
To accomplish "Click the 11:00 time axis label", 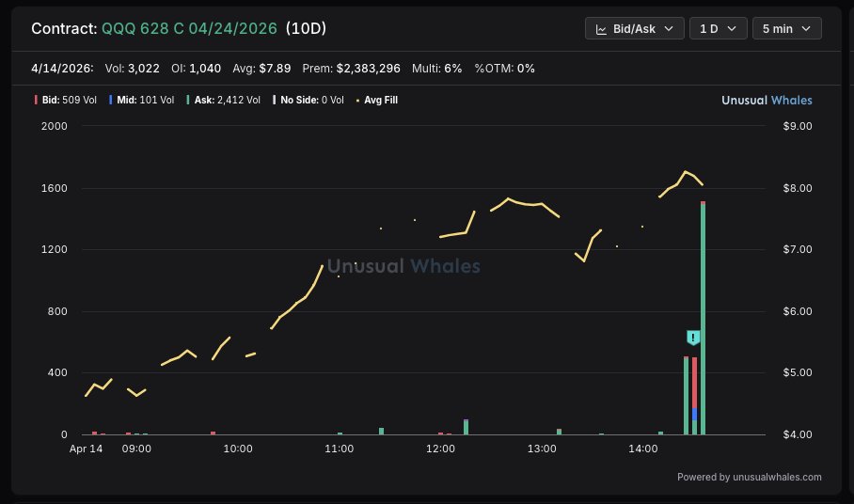I will click(339, 449).
